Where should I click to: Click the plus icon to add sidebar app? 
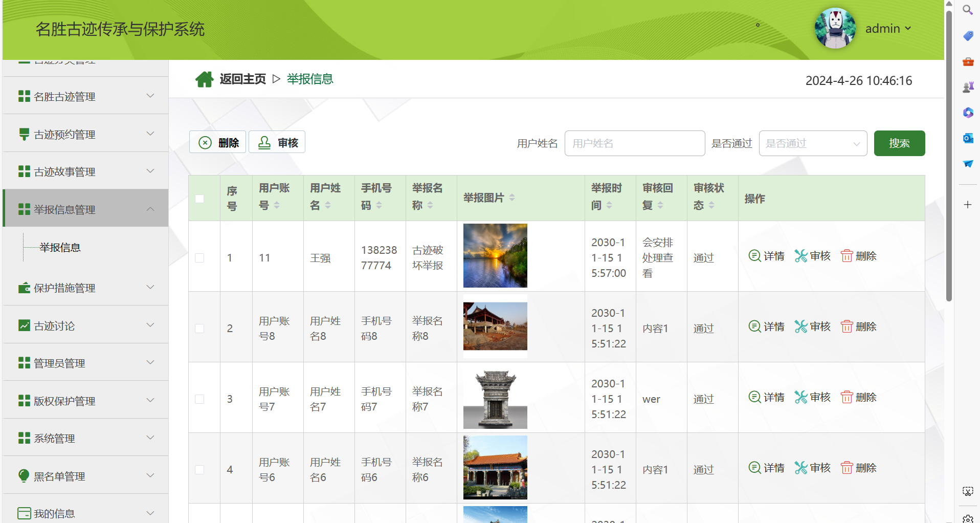968,205
